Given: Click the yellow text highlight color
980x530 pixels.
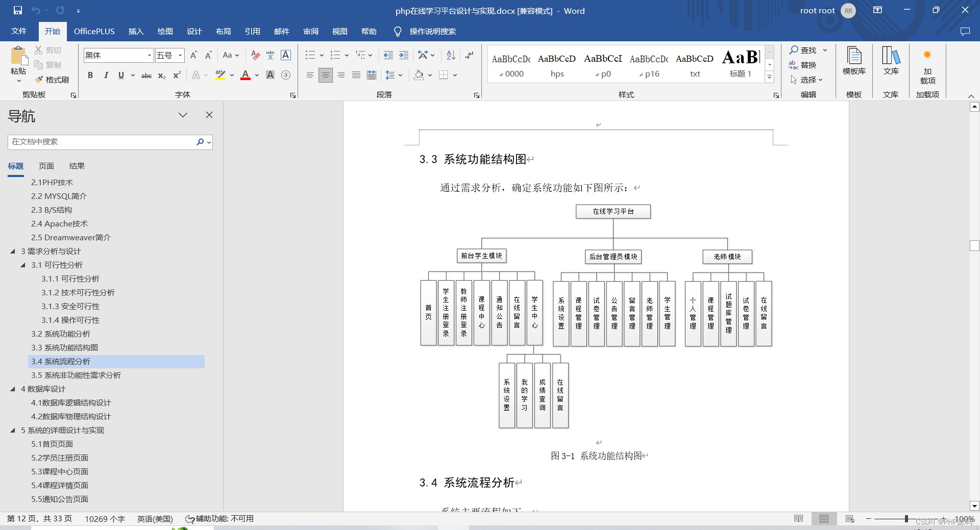Looking at the screenshot, I should 220,75.
